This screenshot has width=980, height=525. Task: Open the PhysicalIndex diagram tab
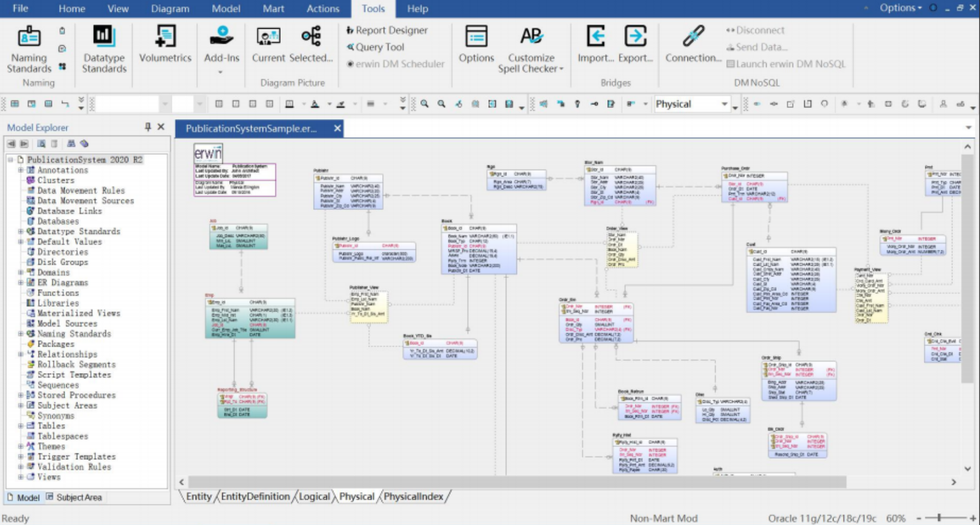[413, 496]
